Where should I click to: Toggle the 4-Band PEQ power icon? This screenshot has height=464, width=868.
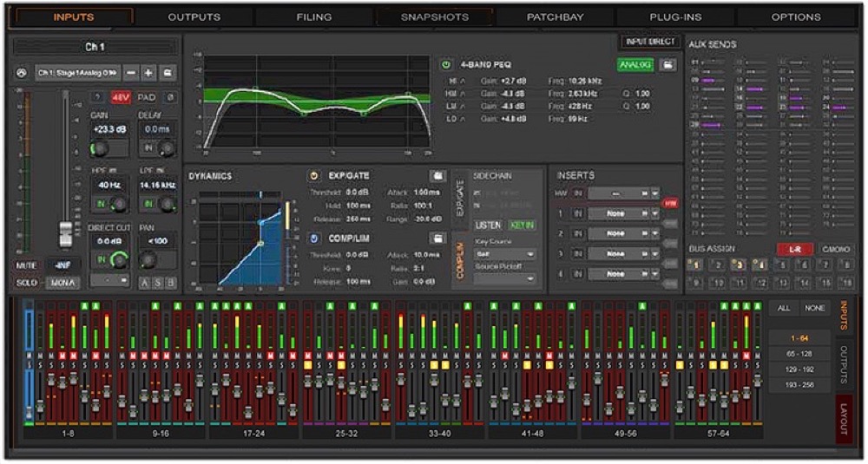445,65
